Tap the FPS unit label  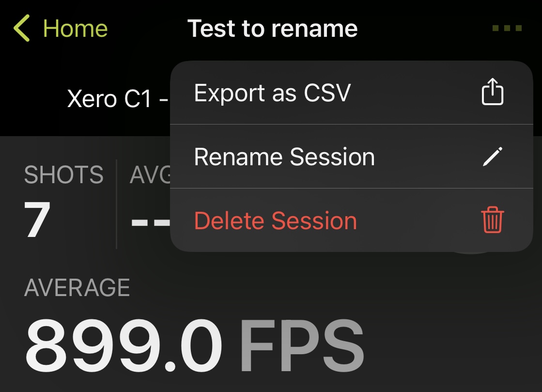coord(302,345)
